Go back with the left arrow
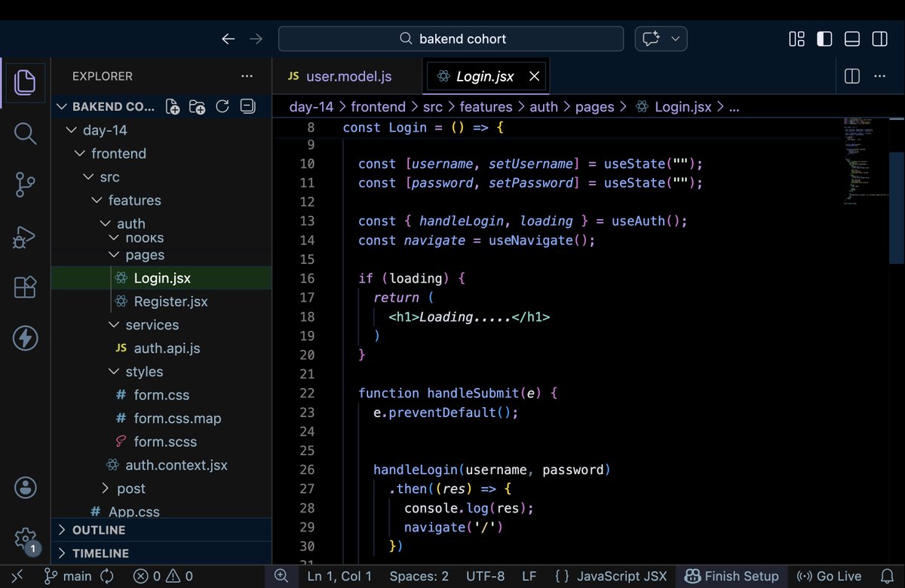Viewport: 905px width, 588px height. [x=229, y=38]
